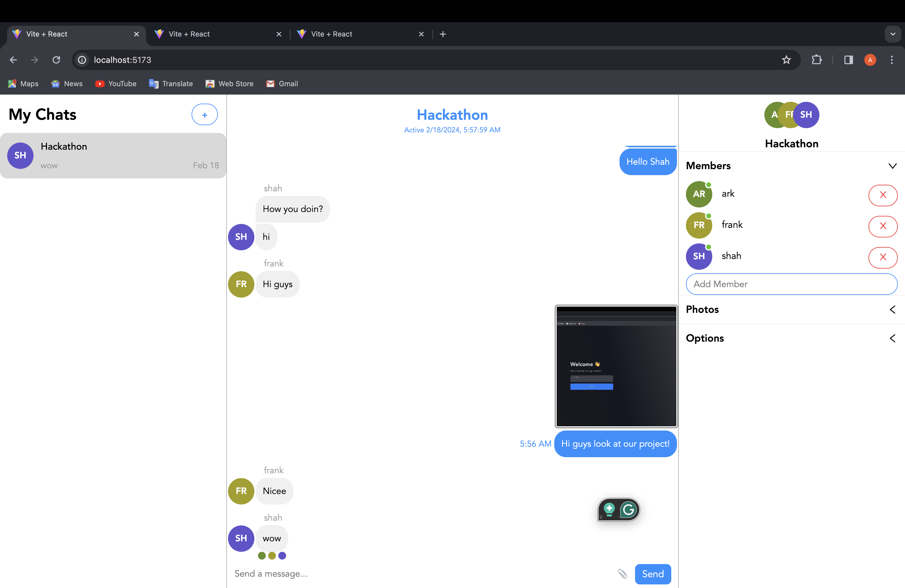Click the Grammarly widget icon
Viewport: 905px width, 588px height.
(x=628, y=510)
